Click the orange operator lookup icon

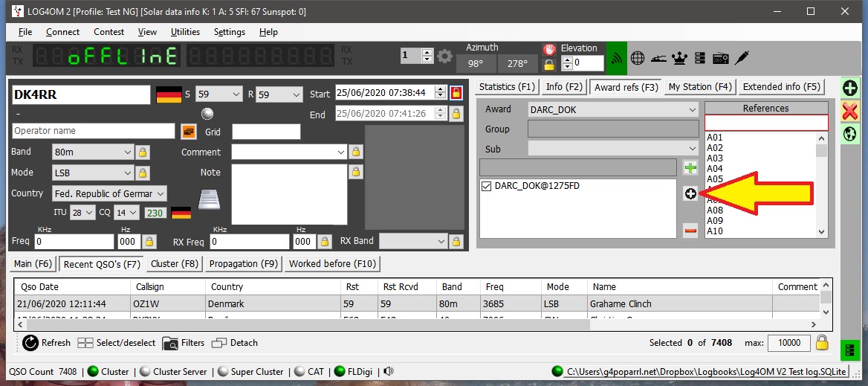[x=189, y=131]
